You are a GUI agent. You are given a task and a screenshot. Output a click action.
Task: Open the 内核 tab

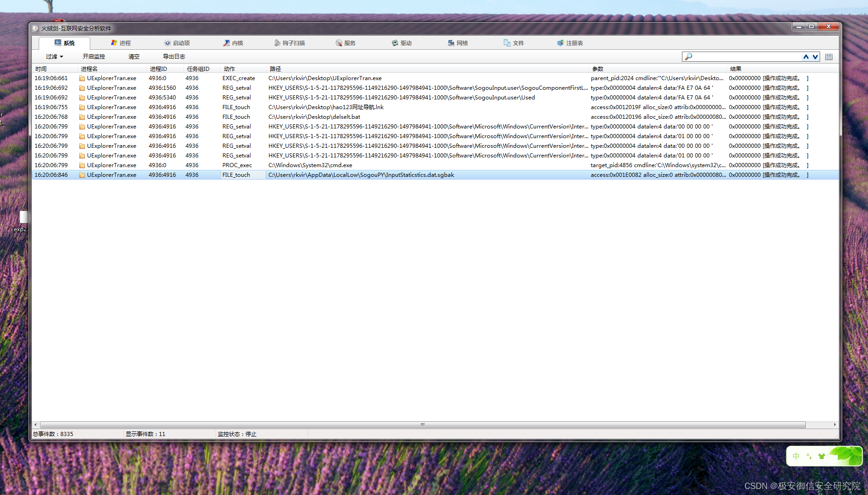click(x=233, y=43)
